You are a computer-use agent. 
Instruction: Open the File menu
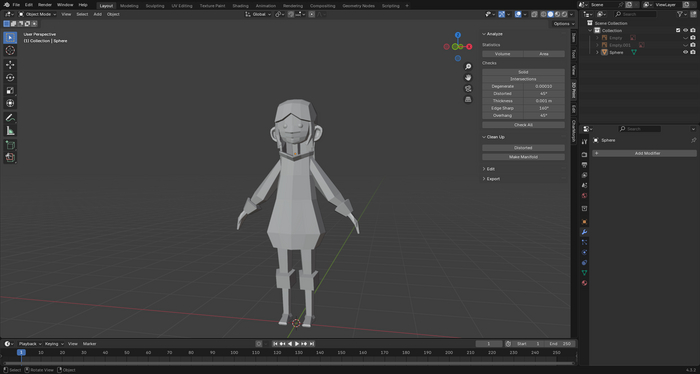click(16, 5)
